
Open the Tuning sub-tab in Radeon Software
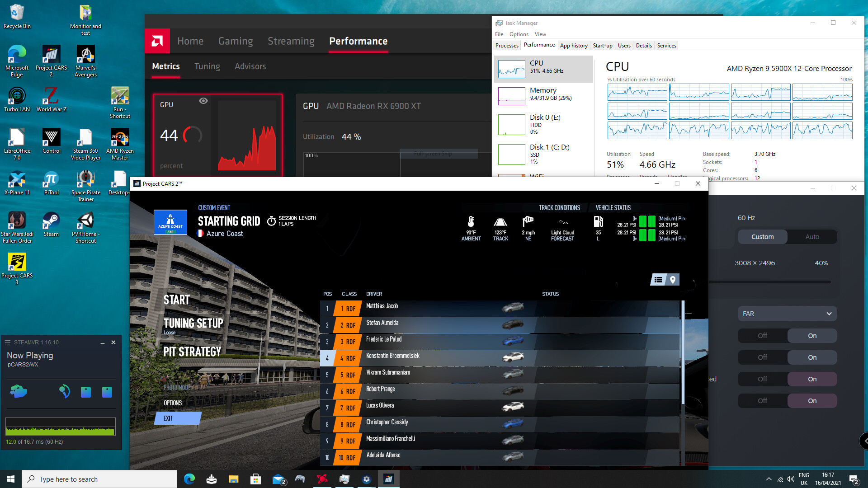[x=207, y=66]
